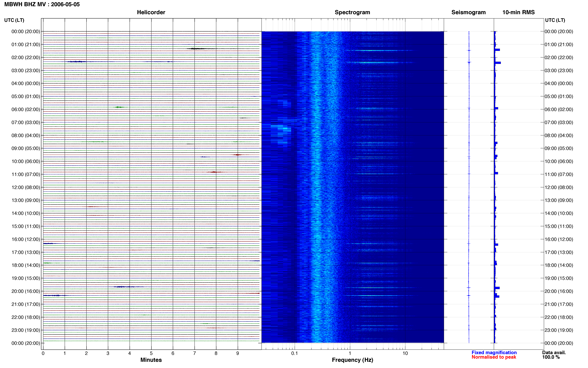Click the 10-min RMS panel heading
Screen dimensions: 588x368
518,12
